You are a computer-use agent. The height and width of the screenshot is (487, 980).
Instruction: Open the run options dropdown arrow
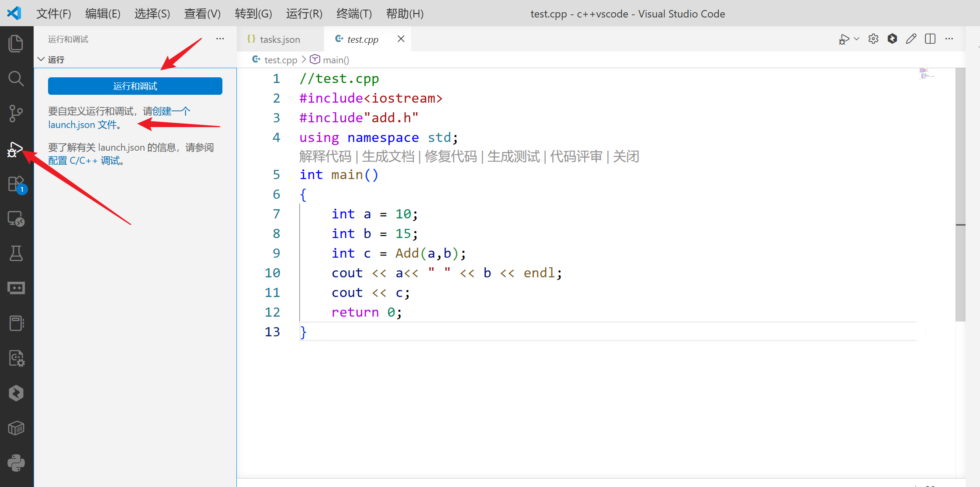pos(857,39)
